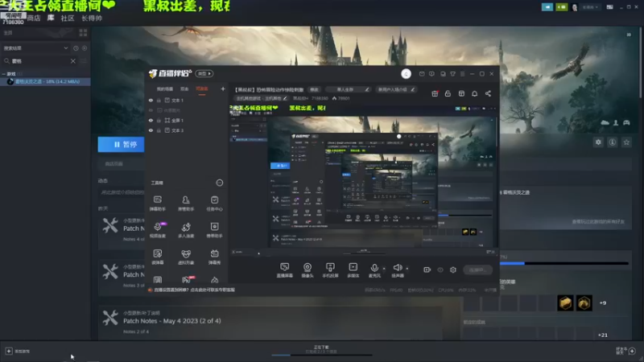Toggle lock on 全屏 1 layer

pos(159,120)
